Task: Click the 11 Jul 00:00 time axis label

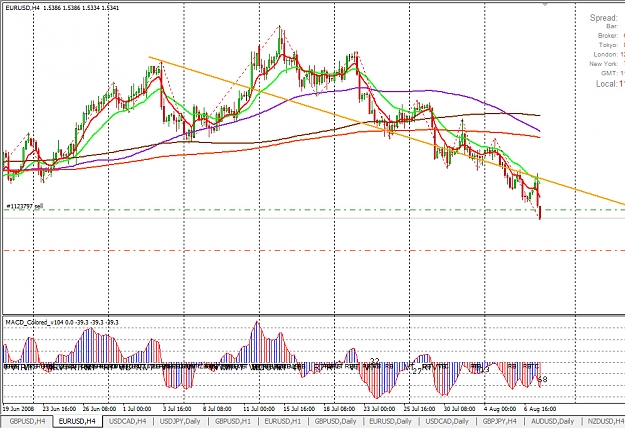Action: 259,408
